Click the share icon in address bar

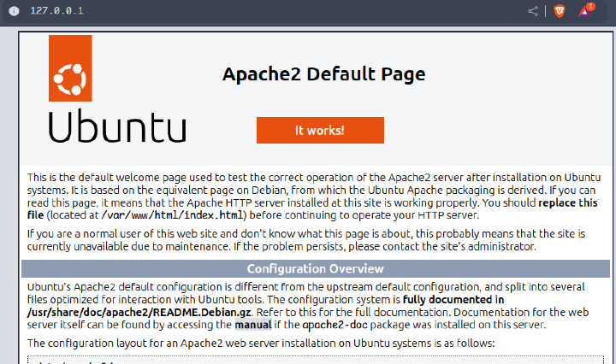click(533, 11)
